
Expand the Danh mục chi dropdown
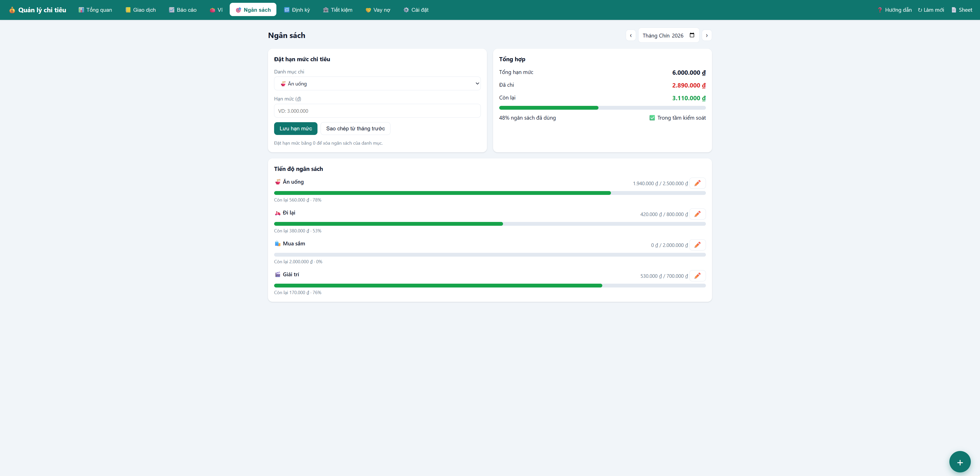(x=377, y=84)
